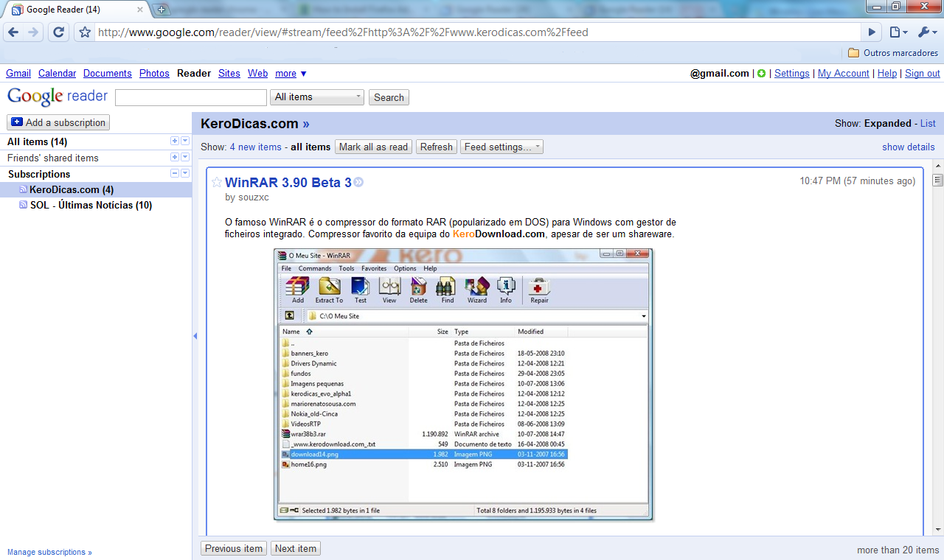Click the browser address bar
Viewport: 944px width, 560px height.
click(478, 32)
